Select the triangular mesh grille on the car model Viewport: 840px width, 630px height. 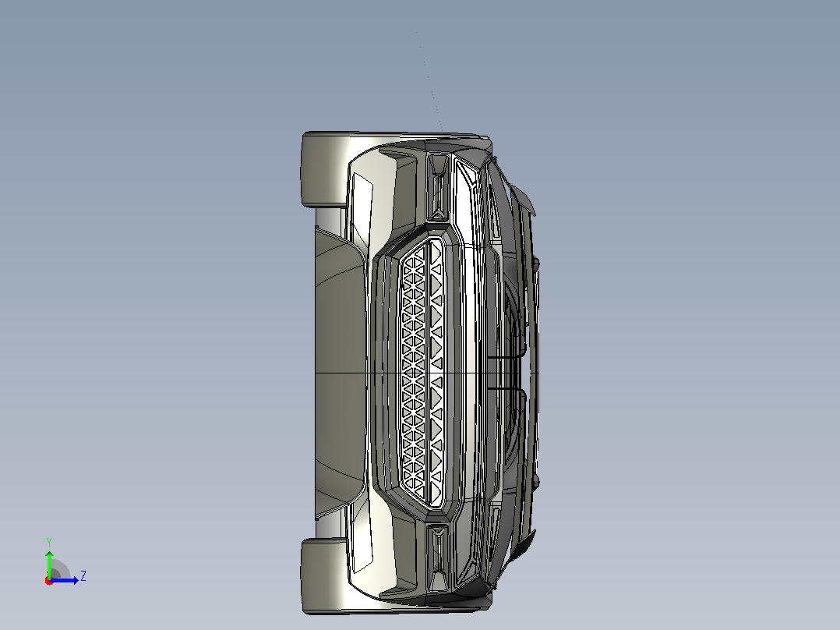[x=422, y=373]
